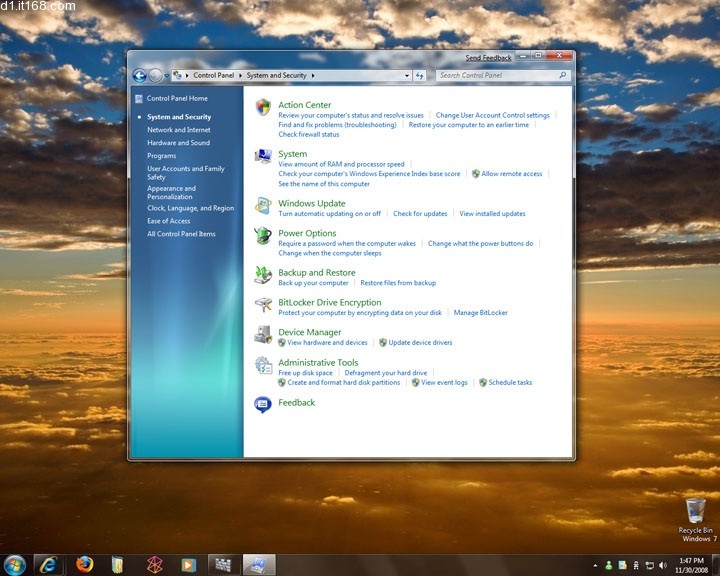Click the System computer icon

point(263,156)
